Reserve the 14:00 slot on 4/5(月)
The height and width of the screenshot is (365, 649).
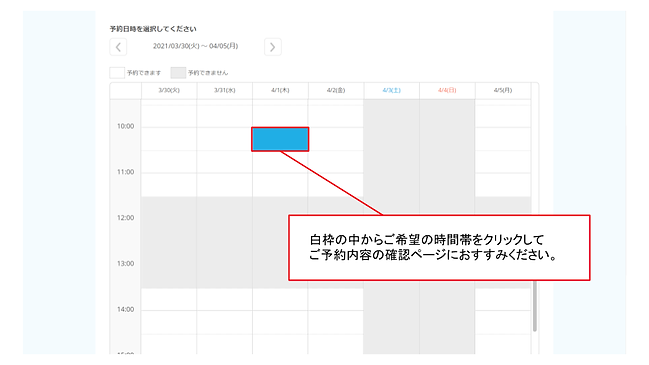[x=503, y=322]
